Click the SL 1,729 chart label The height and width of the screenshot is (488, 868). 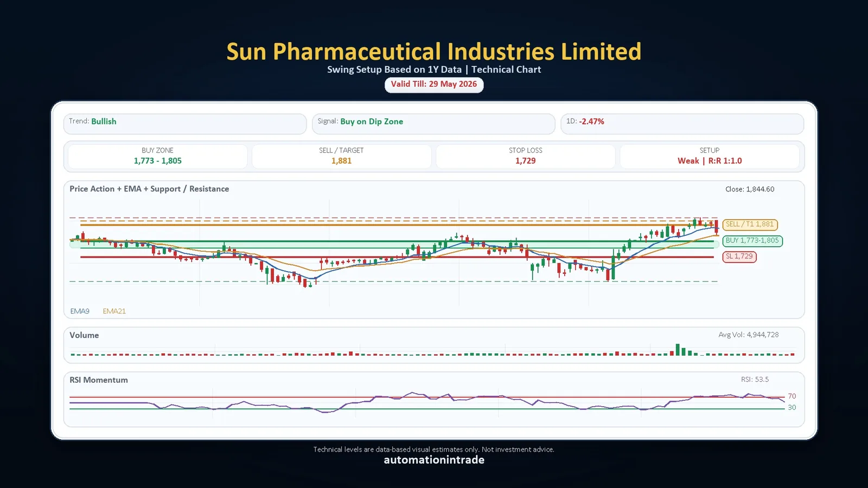(x=739, y=256)
